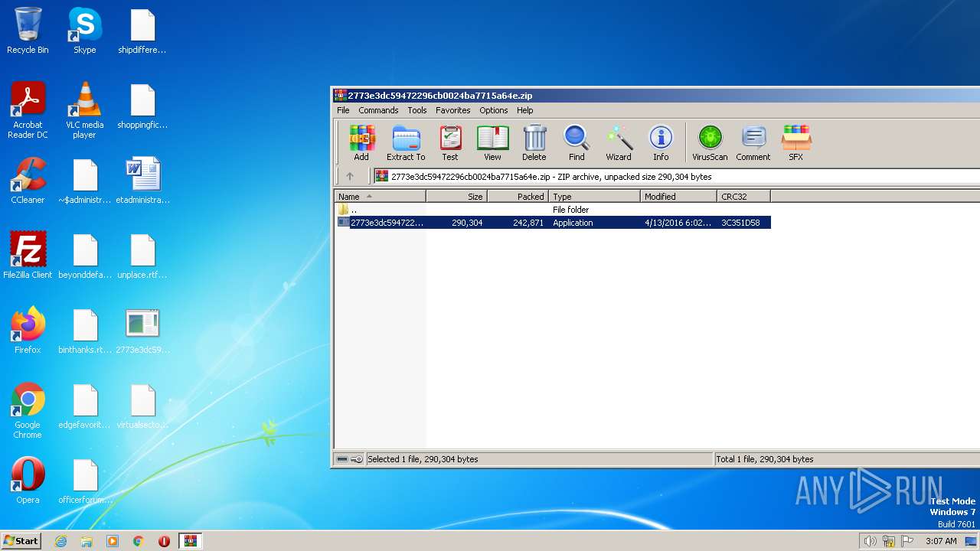Image resolution: width=980 pixels, height=551 pixels.
Task: Sort by the Modified column header
Action: [678, 197]
